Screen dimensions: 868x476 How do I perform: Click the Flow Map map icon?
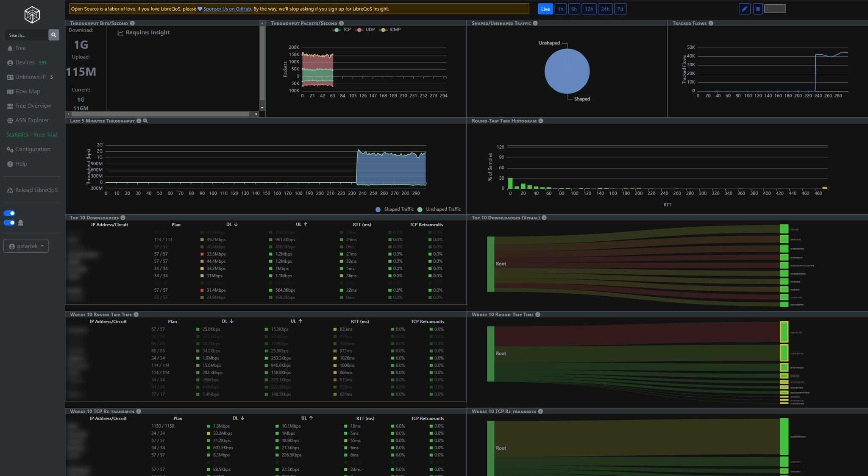pyautogui.click(x=10, y=92)
